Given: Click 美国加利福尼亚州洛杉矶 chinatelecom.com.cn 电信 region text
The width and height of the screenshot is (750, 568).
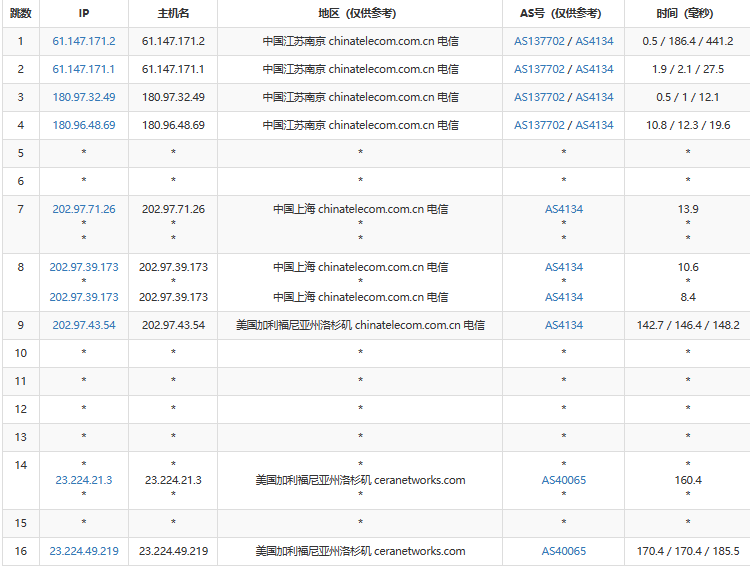Looking at the screenshot, I should point(360,325).
